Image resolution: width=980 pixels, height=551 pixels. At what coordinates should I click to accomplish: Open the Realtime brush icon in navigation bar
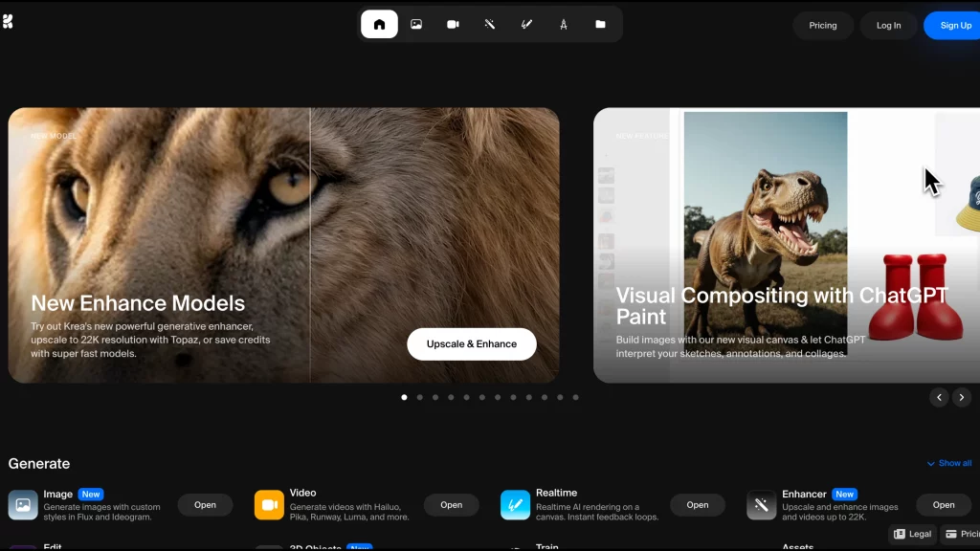526,25
